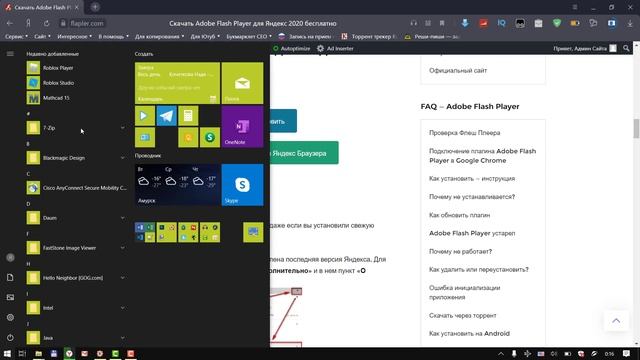Open the Calendar tile
This screenshot has height=360, width=640.
coord(177,83)
